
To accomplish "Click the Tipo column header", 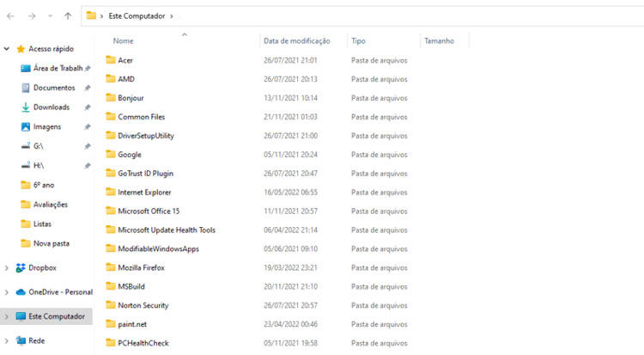I will click(358, 40).
